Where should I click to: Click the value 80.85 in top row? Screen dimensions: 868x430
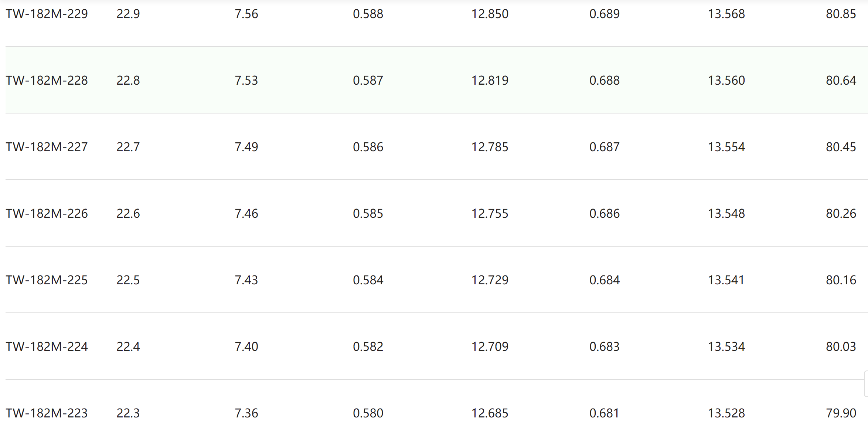coord(841,14)
